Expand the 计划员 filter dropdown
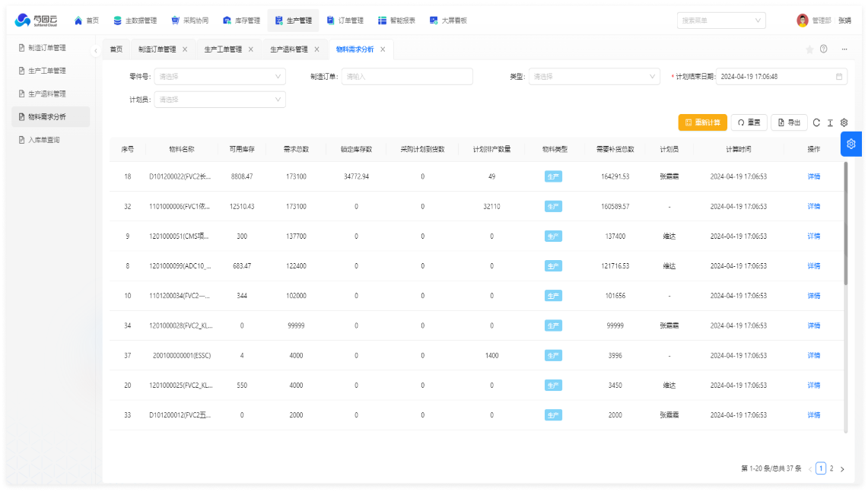This screenshot has width=868, height=492. point(220,100)
